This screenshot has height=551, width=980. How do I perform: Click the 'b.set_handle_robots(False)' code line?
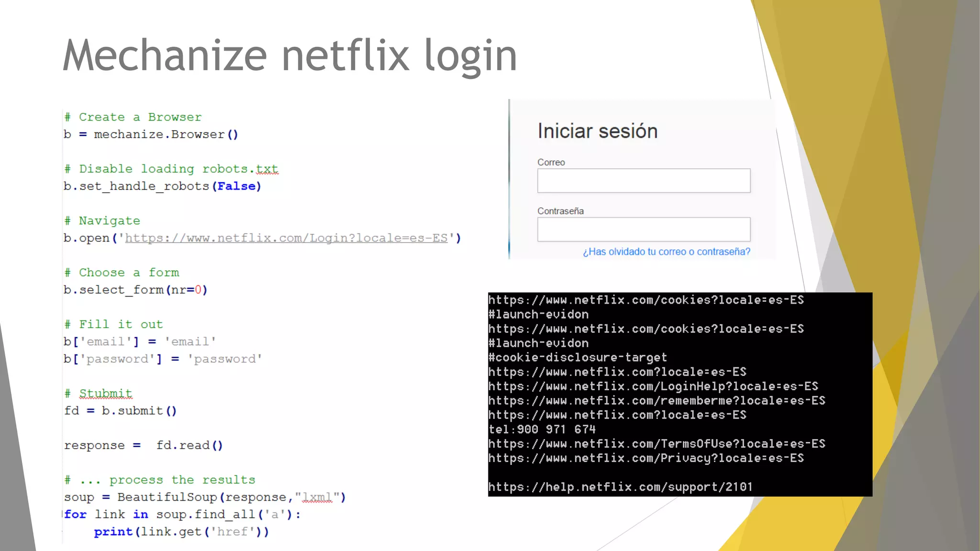click(x=163, y=186)
